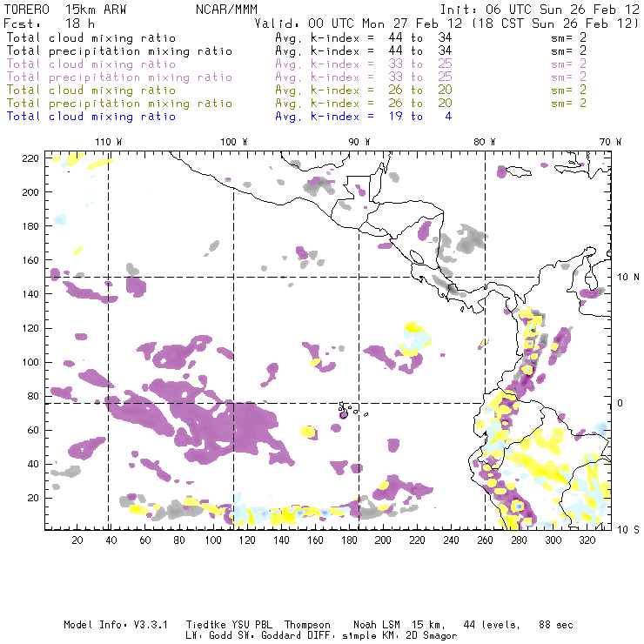Screen dimensions: 644x644
Task: Select the purple Total cloud mixing ratio legend entry
Action: [91, 64]
